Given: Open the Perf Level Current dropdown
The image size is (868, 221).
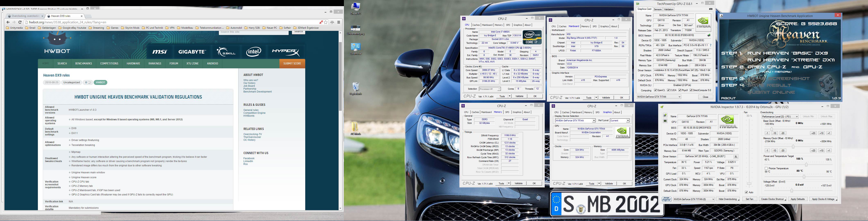Looking at the screenshot, I should (x=620, y=121).
